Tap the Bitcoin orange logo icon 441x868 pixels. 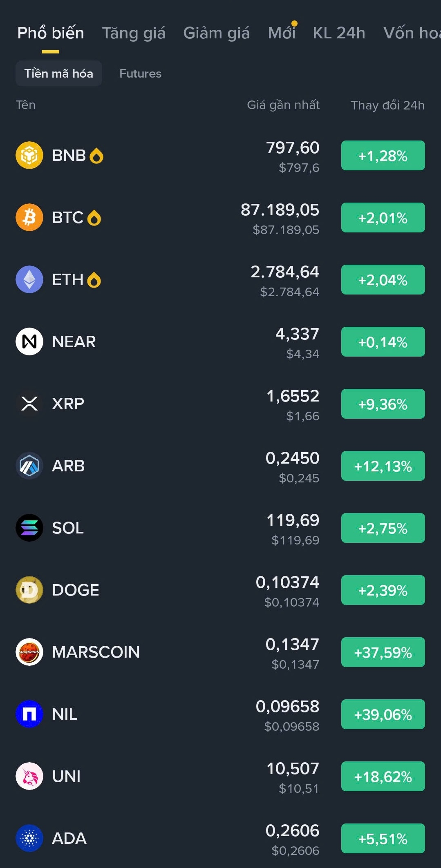(29, 217)
